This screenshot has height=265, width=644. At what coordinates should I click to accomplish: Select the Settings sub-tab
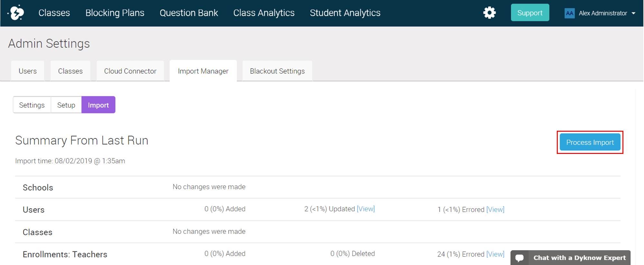coord(32,105)
